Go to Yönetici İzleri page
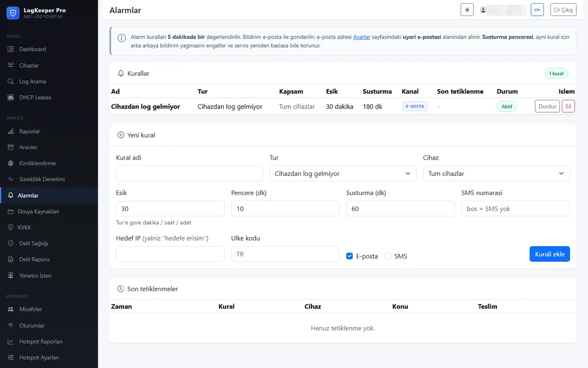The height and width of the screenshot is (368, 588). click(x=49, y=276)
